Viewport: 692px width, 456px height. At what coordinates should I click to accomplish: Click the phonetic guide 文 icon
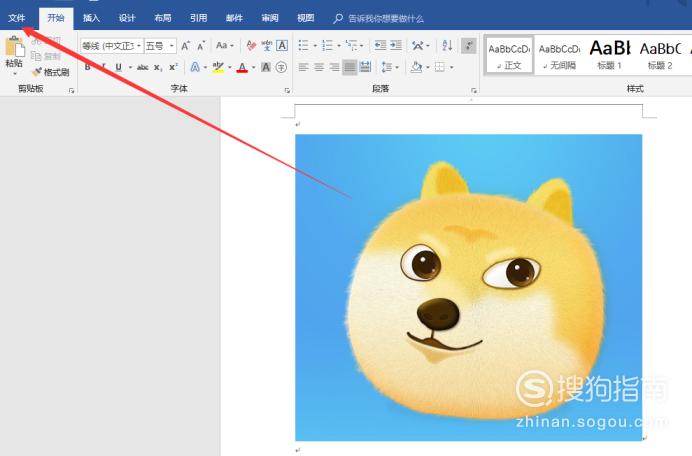pyautogui.click(x=267, y=45)
